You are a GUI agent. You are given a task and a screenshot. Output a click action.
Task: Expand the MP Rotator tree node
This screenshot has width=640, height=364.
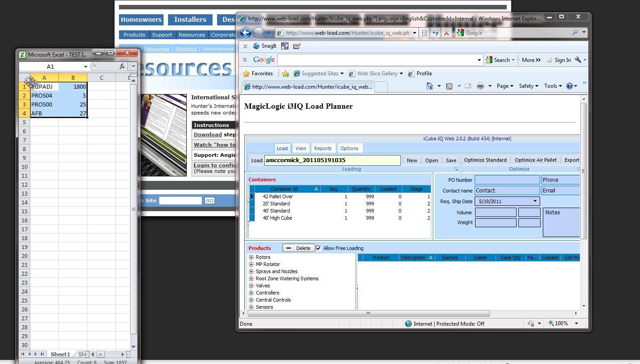[x=251, y=264]
